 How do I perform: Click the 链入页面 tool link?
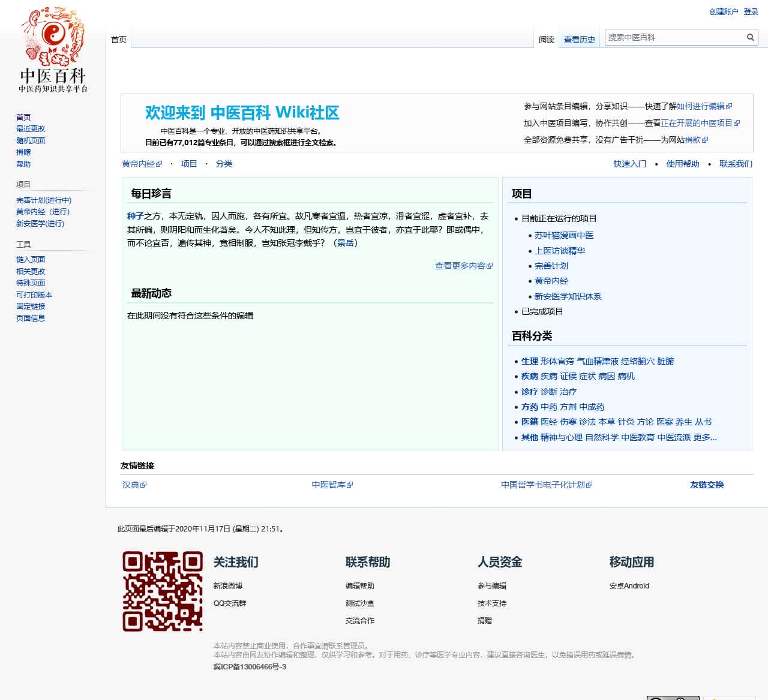coord(31,260)
